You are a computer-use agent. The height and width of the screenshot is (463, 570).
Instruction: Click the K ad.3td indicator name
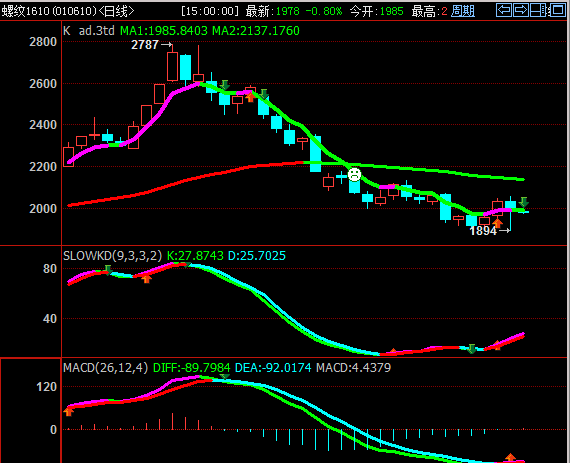pyautogui.click(x=89, y=31)
